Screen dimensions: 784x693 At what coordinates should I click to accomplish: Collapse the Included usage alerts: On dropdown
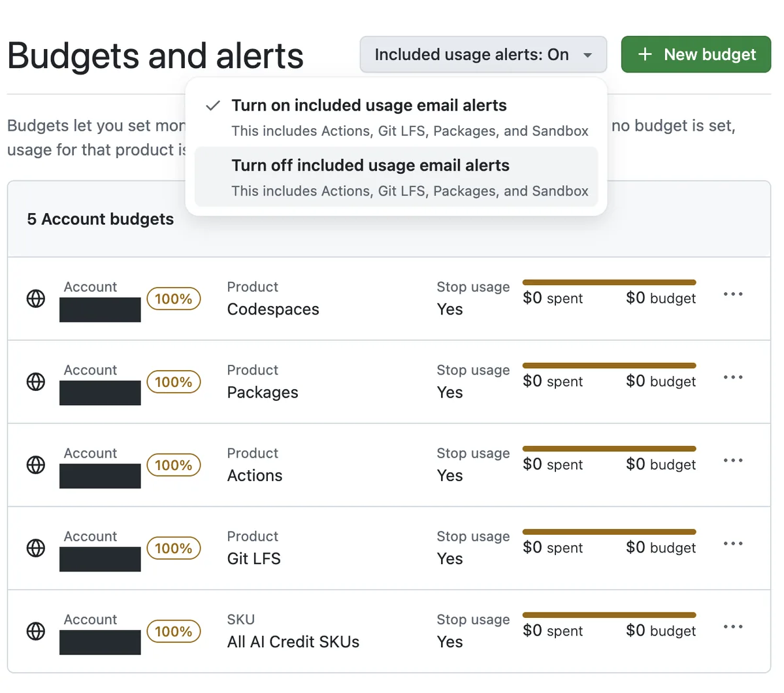[483, 54]
